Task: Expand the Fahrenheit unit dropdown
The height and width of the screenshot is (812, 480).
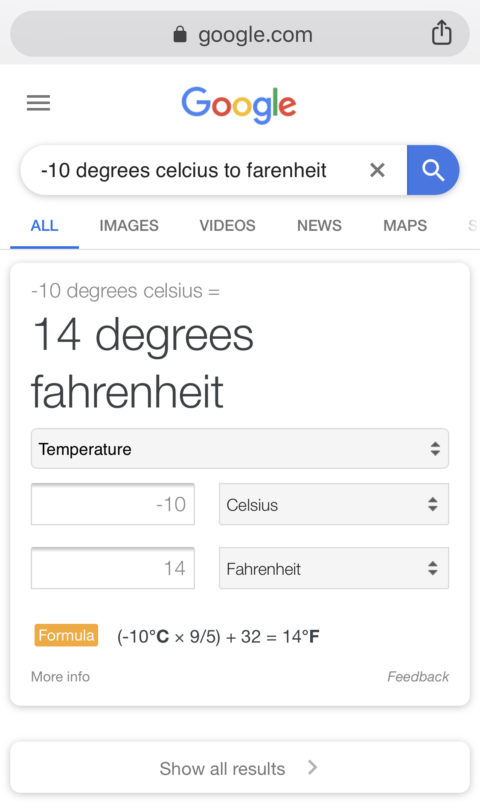Action: [334, 568]
